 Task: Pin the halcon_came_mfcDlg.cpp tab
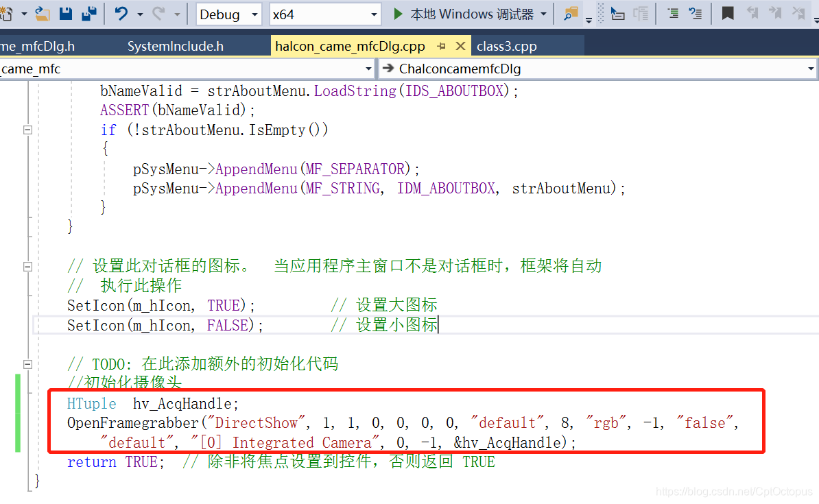click(x=441, y=46)
